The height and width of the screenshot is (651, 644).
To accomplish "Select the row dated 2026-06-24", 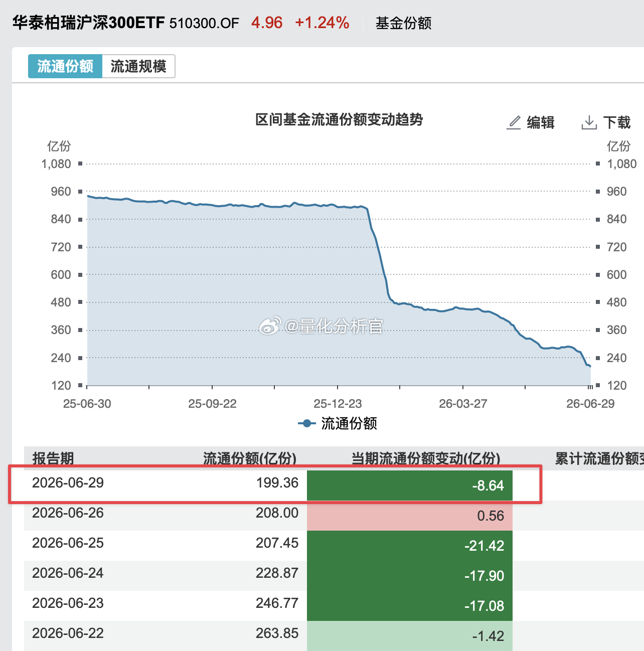I will tap(334, 575).
